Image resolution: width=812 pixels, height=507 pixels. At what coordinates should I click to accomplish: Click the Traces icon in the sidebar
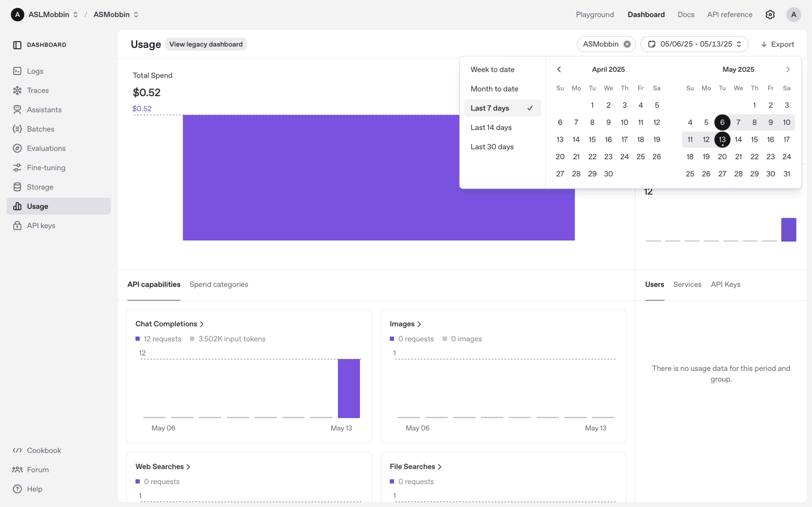point(17,91)
